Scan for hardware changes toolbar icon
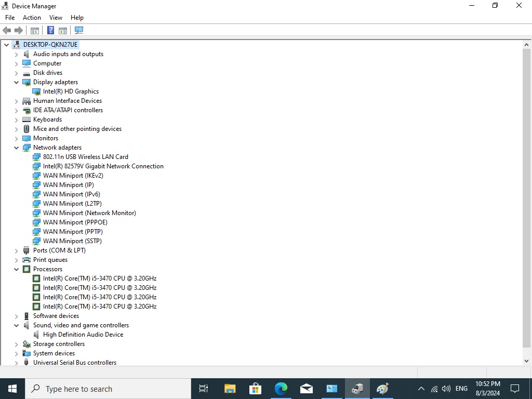Image resolution: width=532 pixels, height=399 pixels. click(x=79, y=30)
